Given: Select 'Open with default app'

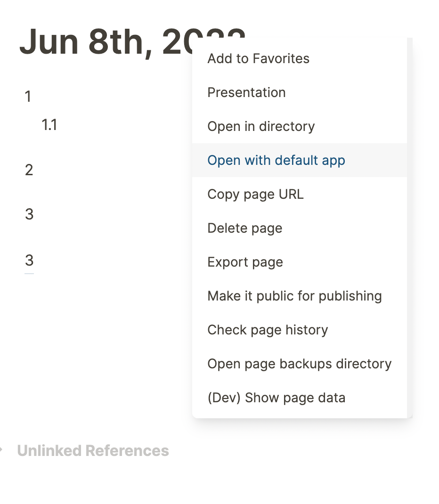Looking at the screenshot, I should pos(276,160).
